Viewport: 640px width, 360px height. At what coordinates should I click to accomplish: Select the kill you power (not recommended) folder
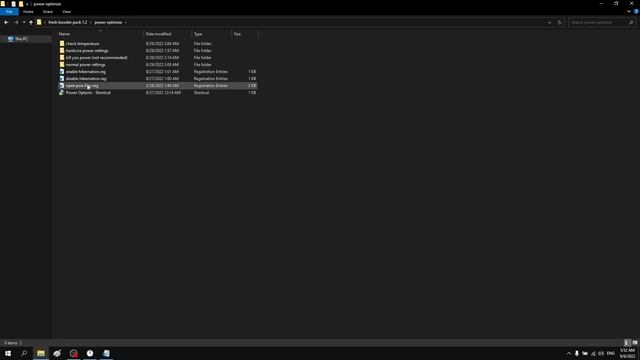coord(96,58)
